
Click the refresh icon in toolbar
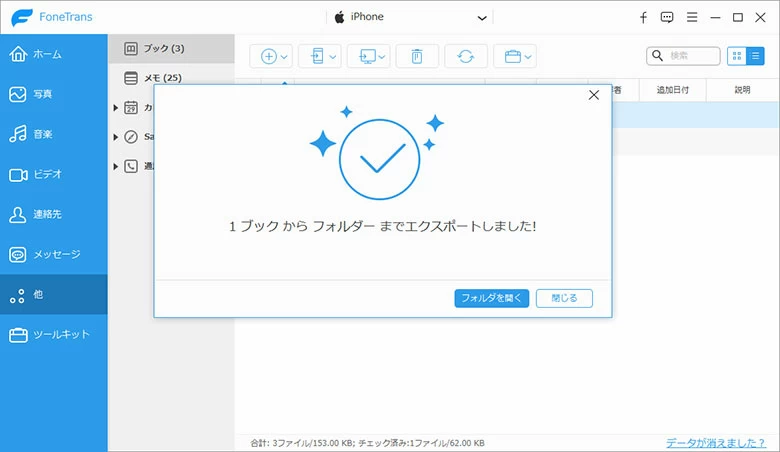tap(466, 57)
